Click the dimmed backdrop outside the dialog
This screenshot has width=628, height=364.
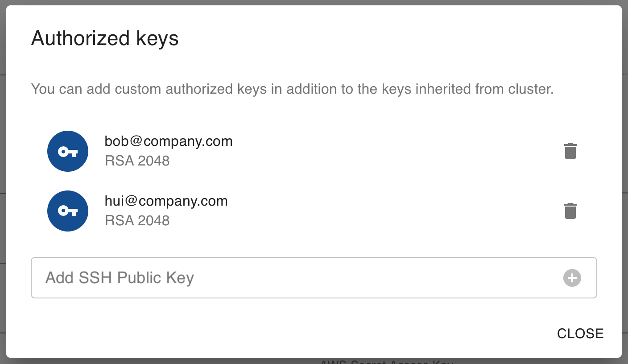[314, 360]
